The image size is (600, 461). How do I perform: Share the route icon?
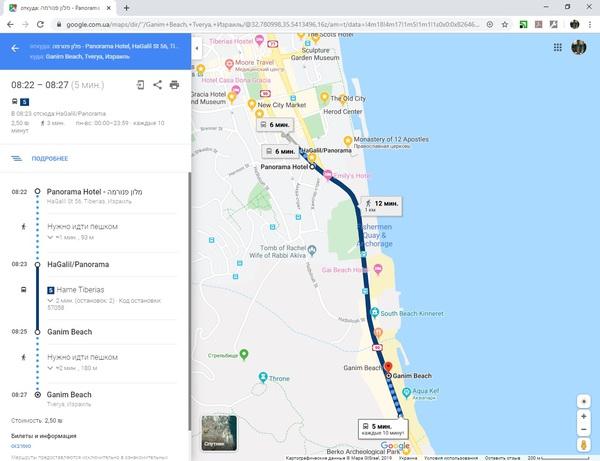(x=157, y=85)
